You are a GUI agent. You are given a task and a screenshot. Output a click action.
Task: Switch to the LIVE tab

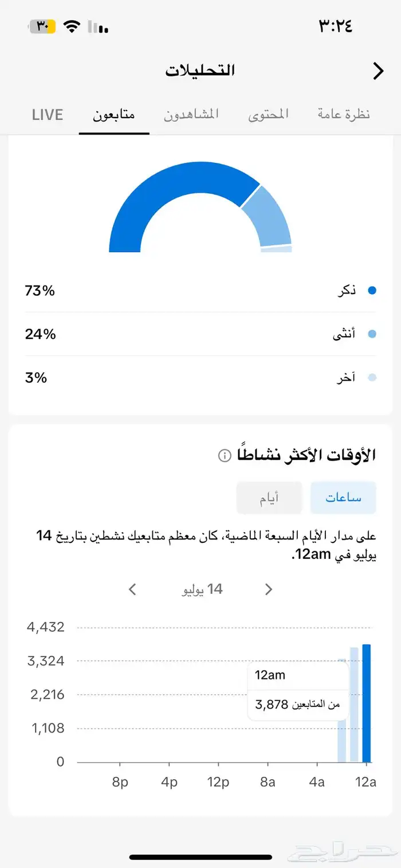[x=47, y=115]
